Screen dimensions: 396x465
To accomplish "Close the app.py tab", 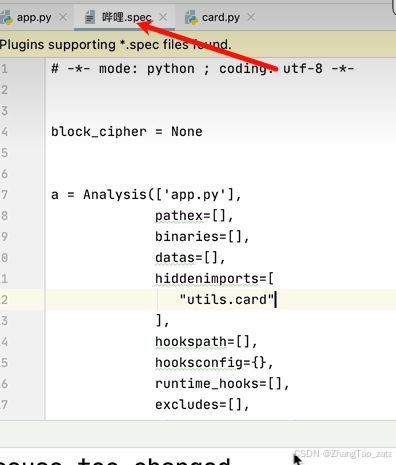I will click(x=63, y=17).
